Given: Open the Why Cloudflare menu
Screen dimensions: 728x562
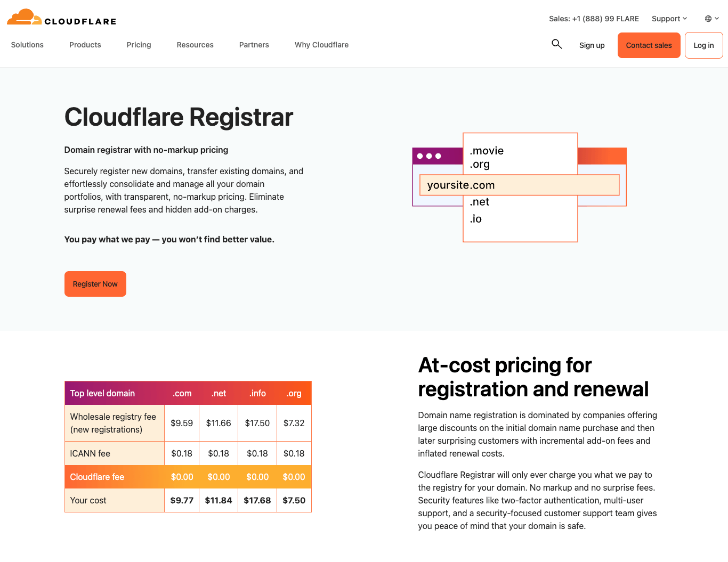Looking at the screenshot, I should pos(322,45).
